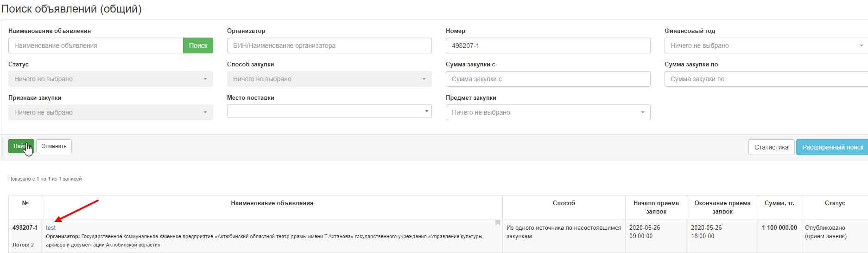
Task: Focus the Наименование объявления input field
Action: click(x=96, y=45)
